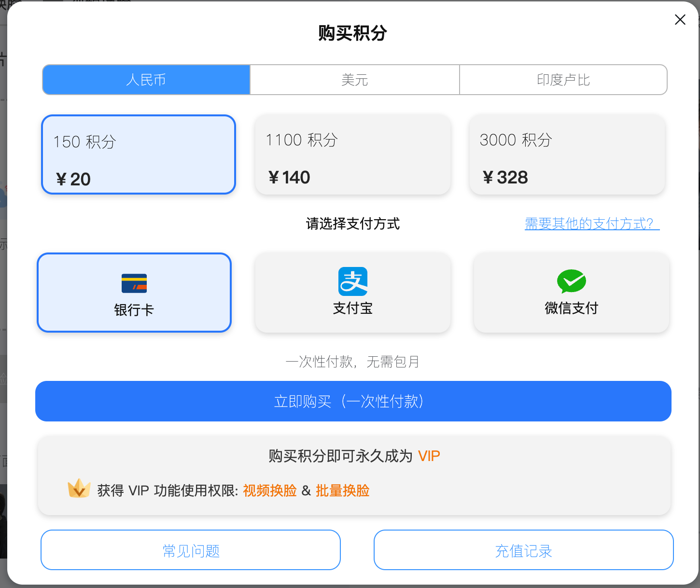View 充值记录 purchase history
The height and width of the screenshot is (588, 700).
pos(523,550)
